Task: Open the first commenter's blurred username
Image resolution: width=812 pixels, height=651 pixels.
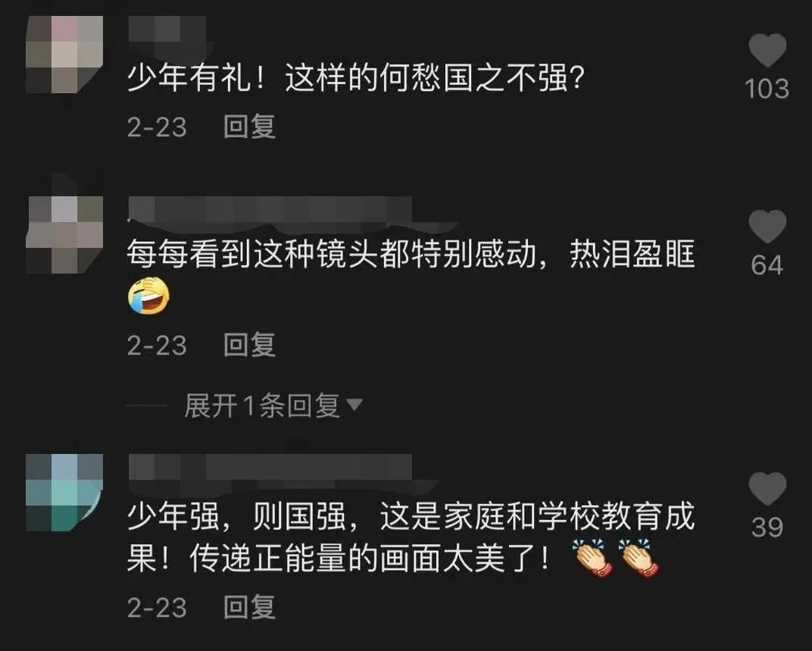Action: coord(167,29)
